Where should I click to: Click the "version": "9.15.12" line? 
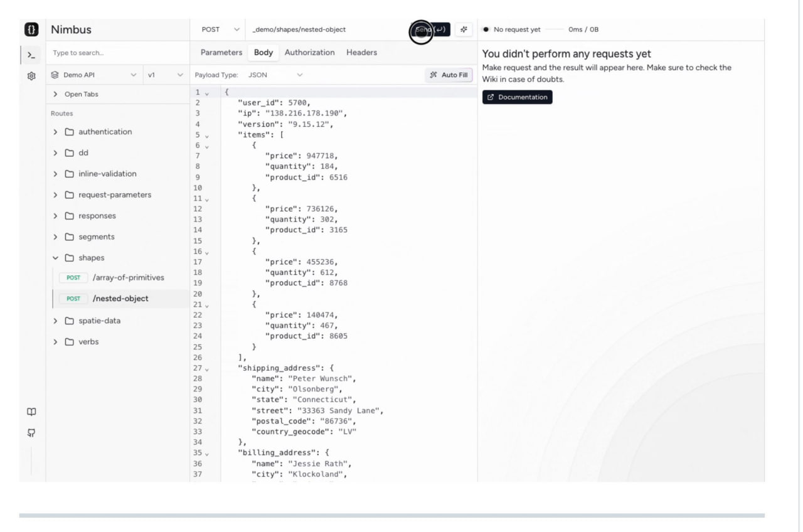pyautogui.click(x=285, y=124)
